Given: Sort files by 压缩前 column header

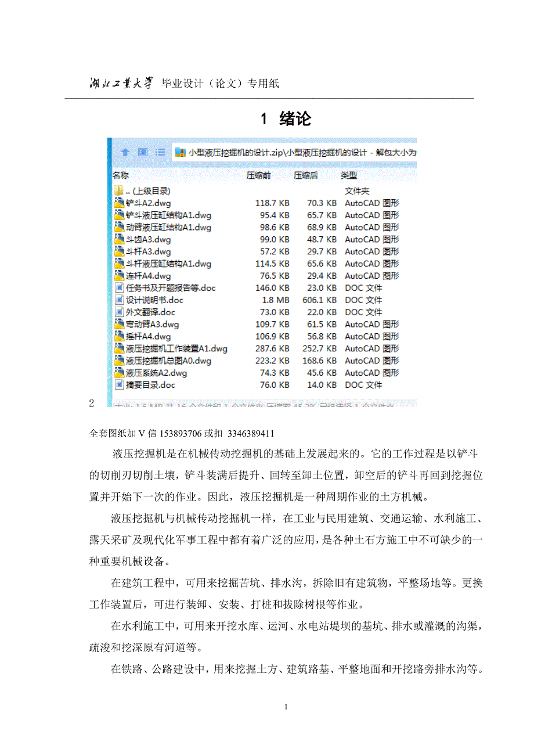Looking at the screenshot, I should [x=258, y=175].
